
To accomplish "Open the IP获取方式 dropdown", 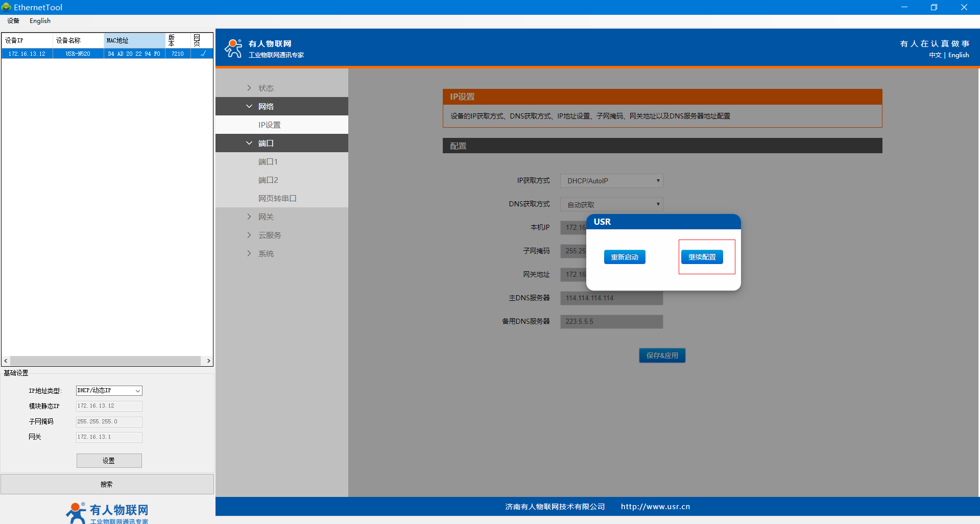I will 611,181.
